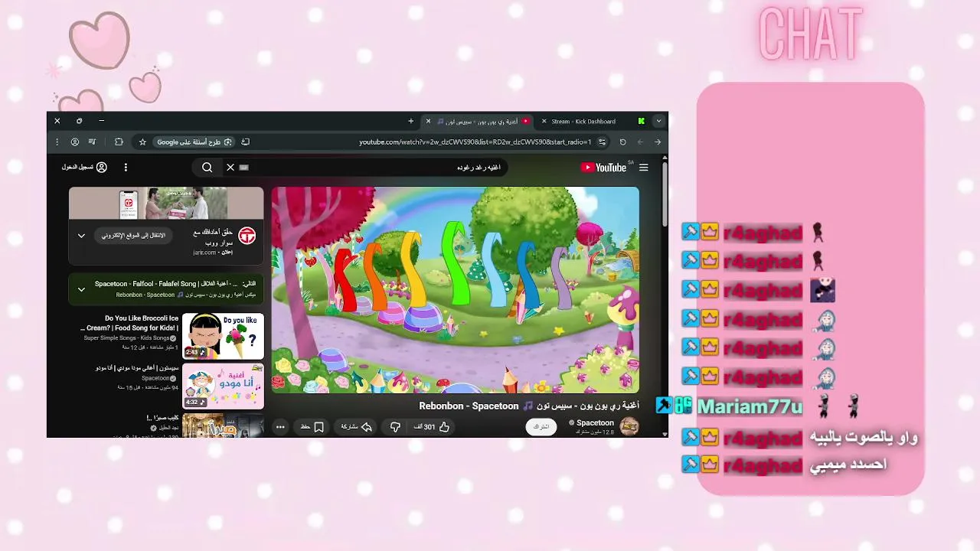Open Chrome media controls icon

point(93,142)
